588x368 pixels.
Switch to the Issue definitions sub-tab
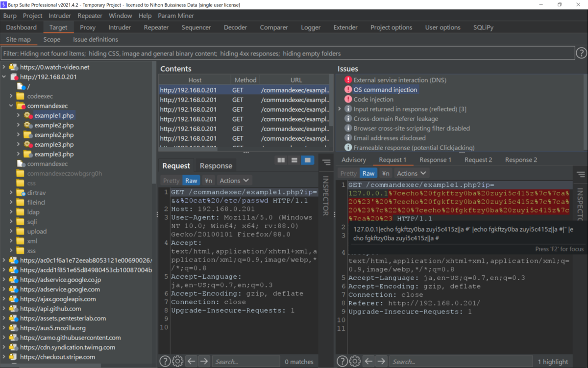coord(96,39)
